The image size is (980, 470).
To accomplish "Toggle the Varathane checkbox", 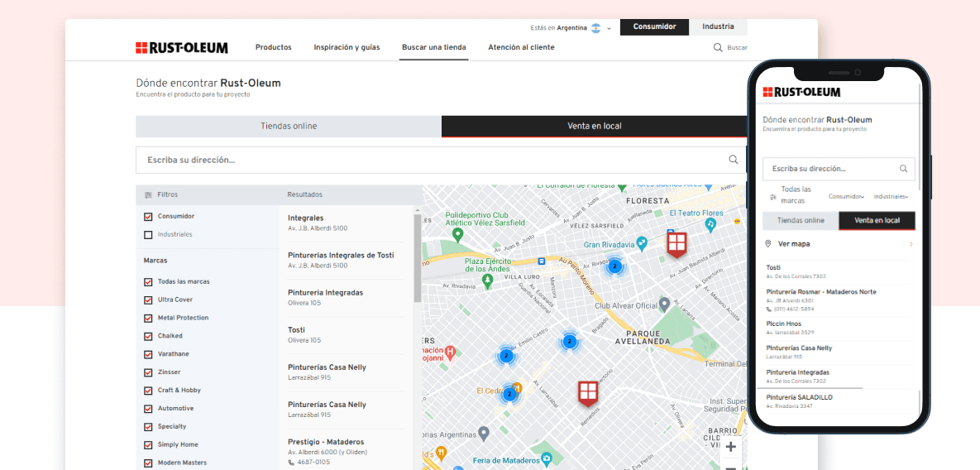I will pyautogui.click(x=148, y=354).
